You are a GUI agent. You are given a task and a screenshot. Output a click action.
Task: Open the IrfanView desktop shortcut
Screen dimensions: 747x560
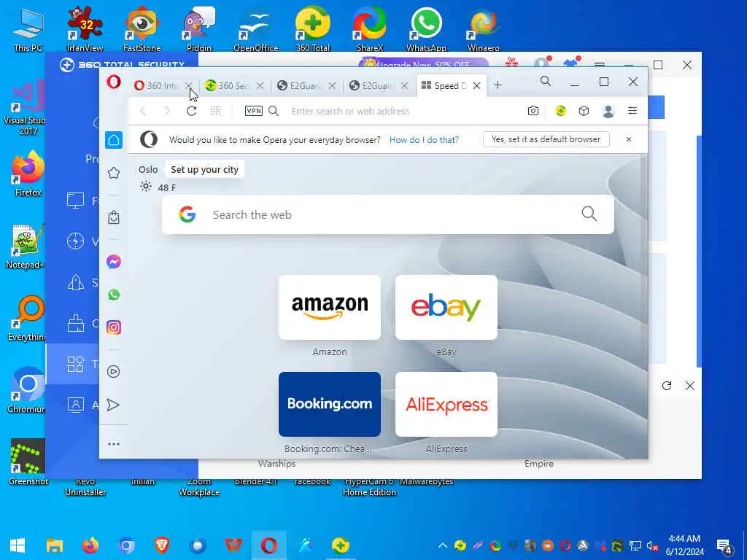tap(85, 28)
